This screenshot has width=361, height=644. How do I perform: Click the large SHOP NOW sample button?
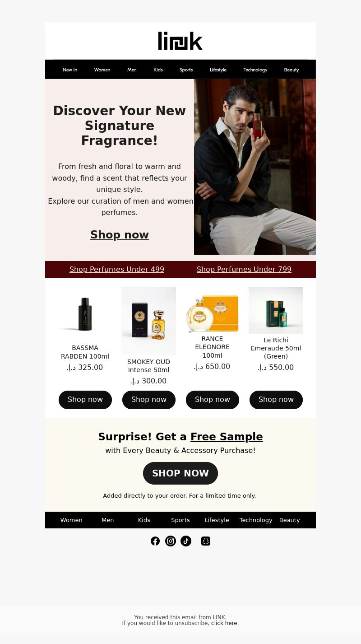[x=180, y=473]
